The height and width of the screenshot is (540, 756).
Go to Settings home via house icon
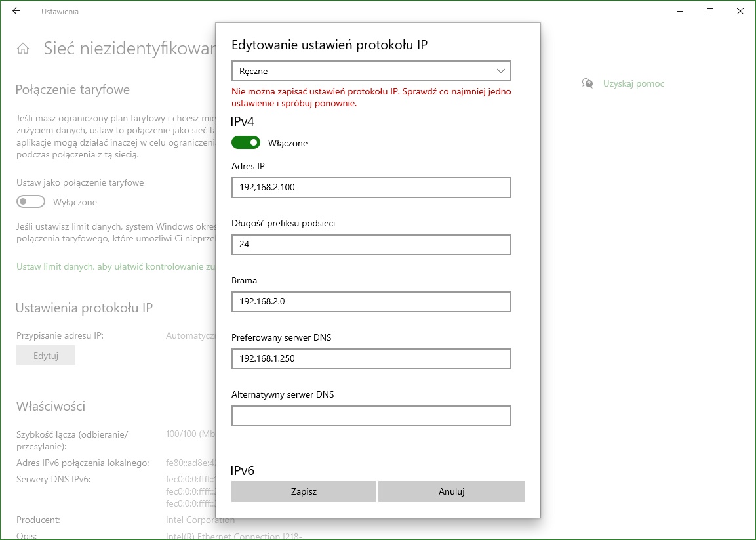23,49
